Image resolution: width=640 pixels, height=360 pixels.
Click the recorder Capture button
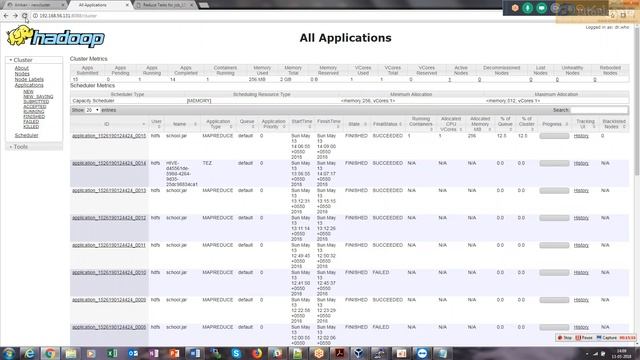pyautogui.click(x=607, y=338)
